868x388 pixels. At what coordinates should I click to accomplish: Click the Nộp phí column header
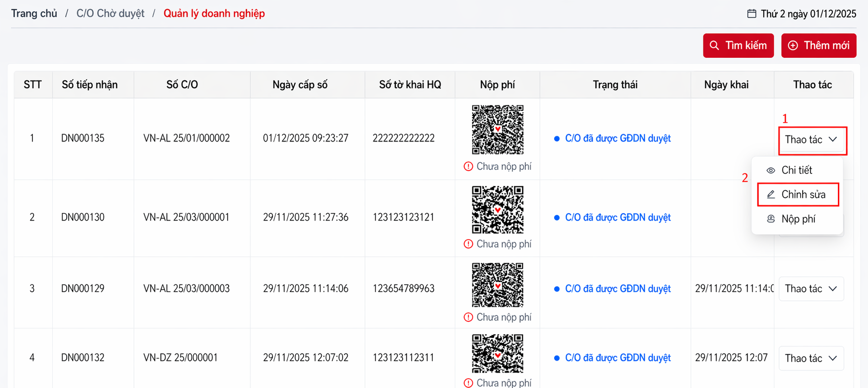coord(497,85)
